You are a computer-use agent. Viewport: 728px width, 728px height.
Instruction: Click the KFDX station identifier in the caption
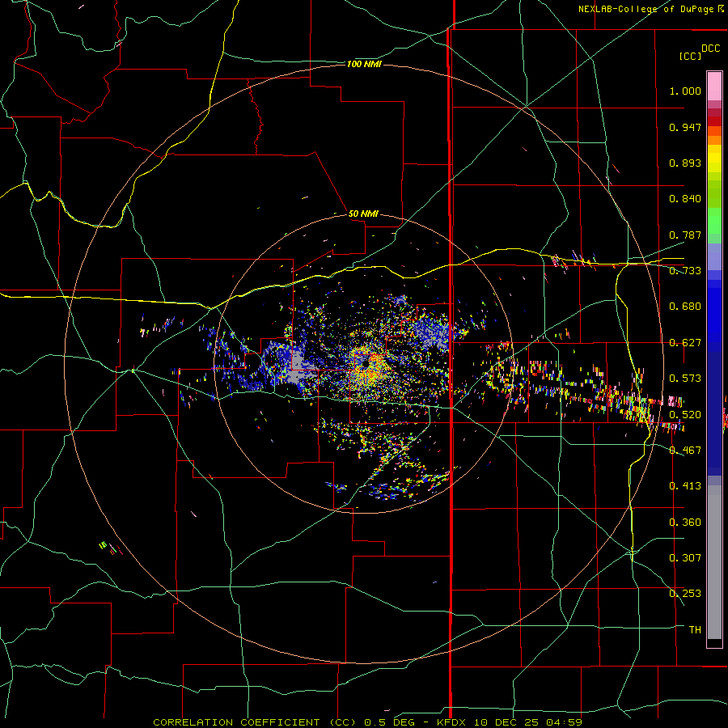pyautogui.click(x=453, y=722)
